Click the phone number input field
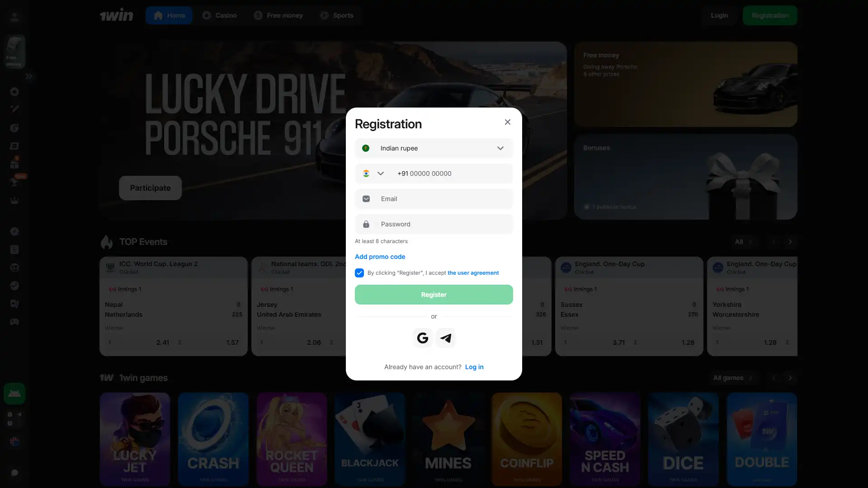The image size is (868, 488). (x=452, y=174)
